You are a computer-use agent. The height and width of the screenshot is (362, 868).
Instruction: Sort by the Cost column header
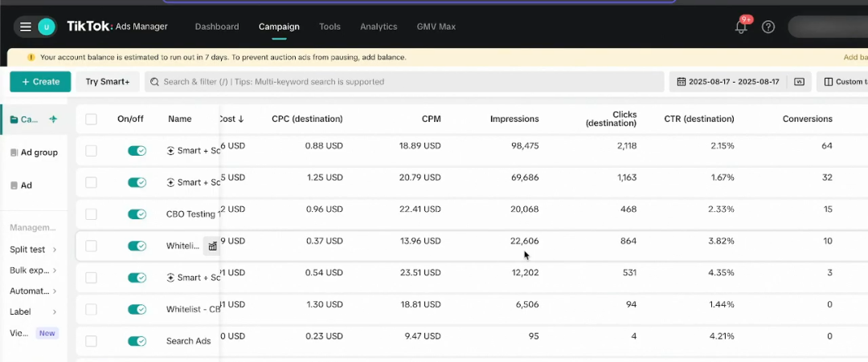point(232,119)
